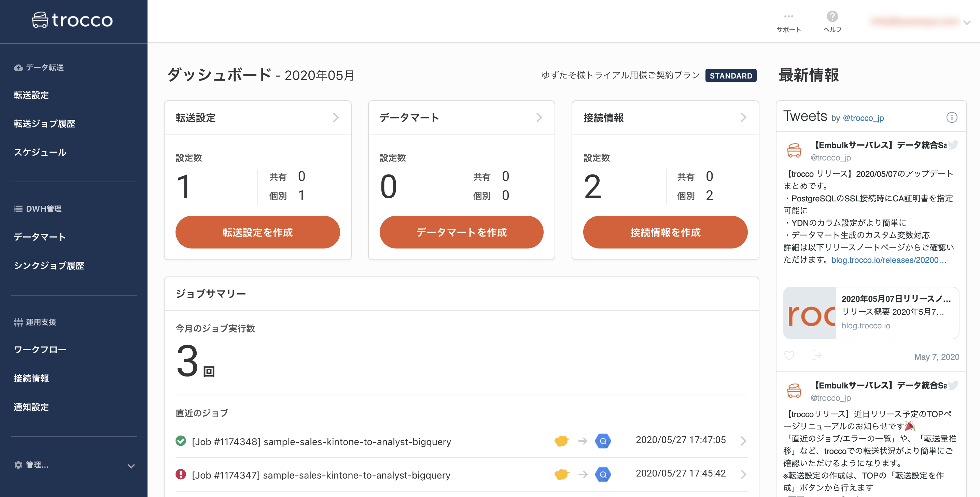Click BigQuery icon on Job #1174348 row
The width and height of the screenshot is (980, 497).
coord(603,441)
